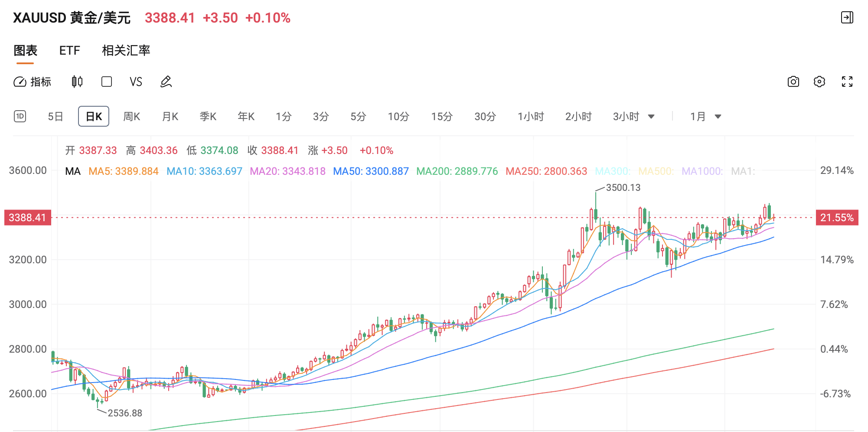This screenshot has width=868, height=432.
Task: Select the 10分 timeframe
Action: click(x=398, y=116)
